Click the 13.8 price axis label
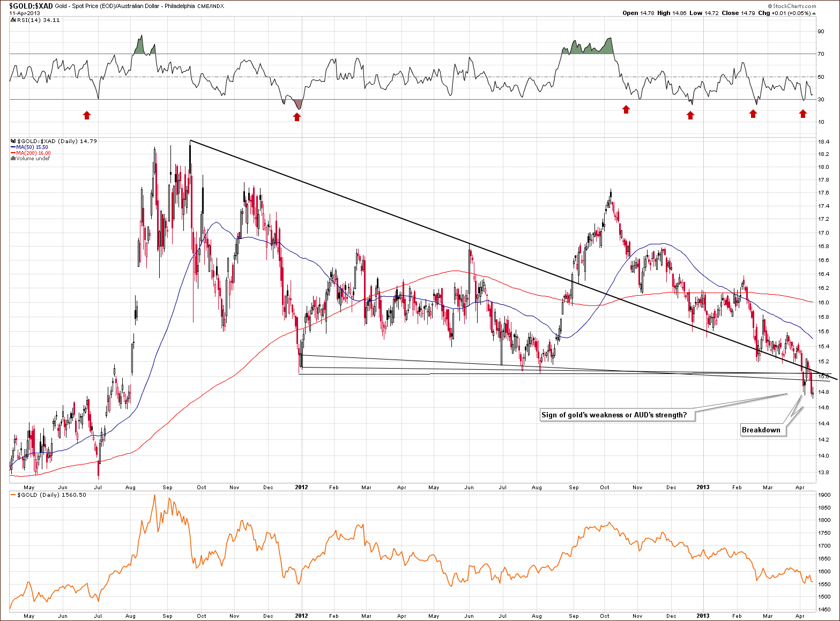Viewport: 840px width, 621px height. pos(823,473)
